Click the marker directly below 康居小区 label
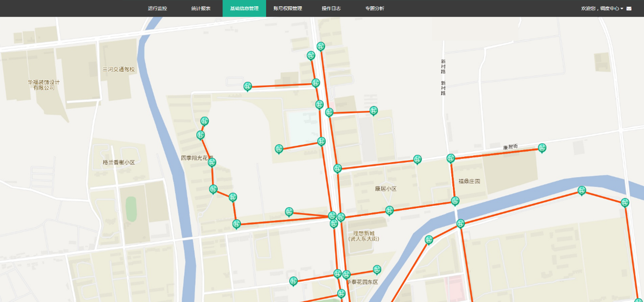Viewport: 644px width, 302px height. coord(389,210)
